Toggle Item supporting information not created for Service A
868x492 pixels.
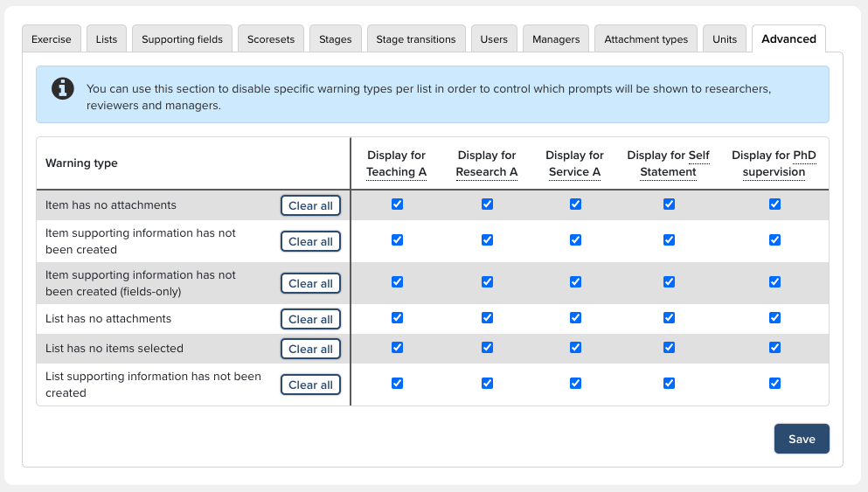click(575, 239)
